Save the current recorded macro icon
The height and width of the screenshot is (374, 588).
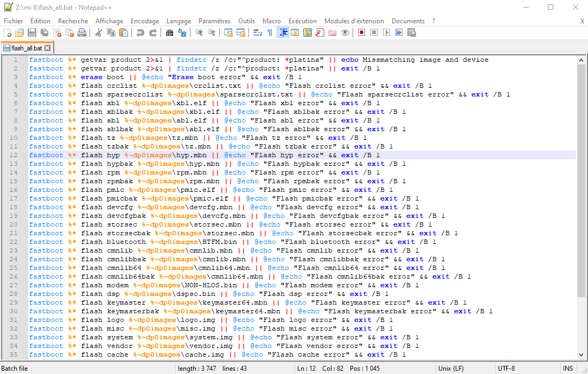click(x=411, y=33)
